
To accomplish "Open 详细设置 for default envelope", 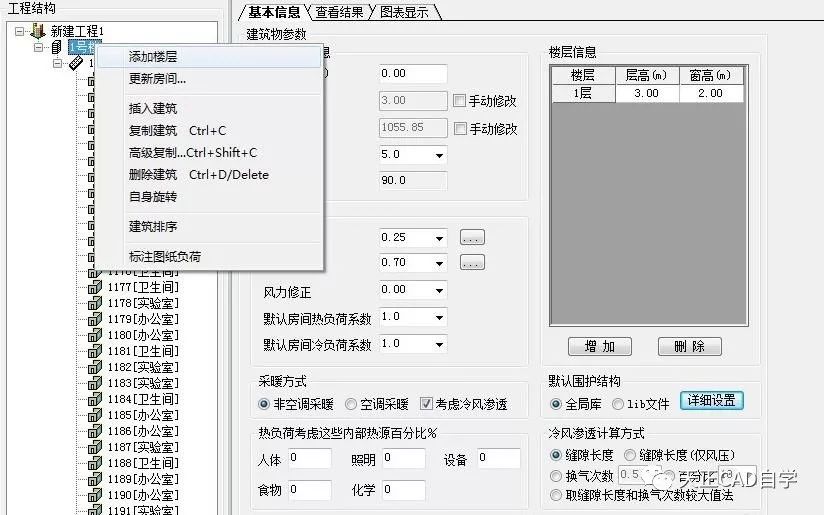I will pyautogui.click(x=712, y=401).
